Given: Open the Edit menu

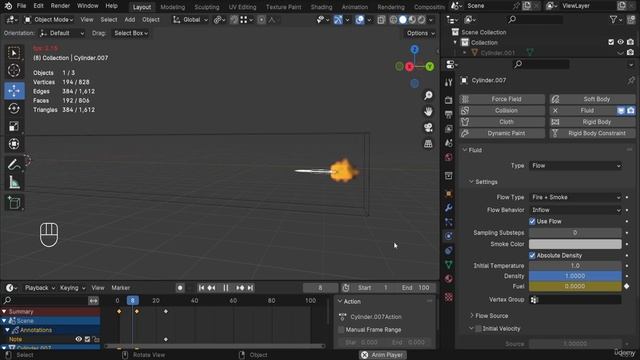Looking at the screenshot, I should [x=38, y=6].
